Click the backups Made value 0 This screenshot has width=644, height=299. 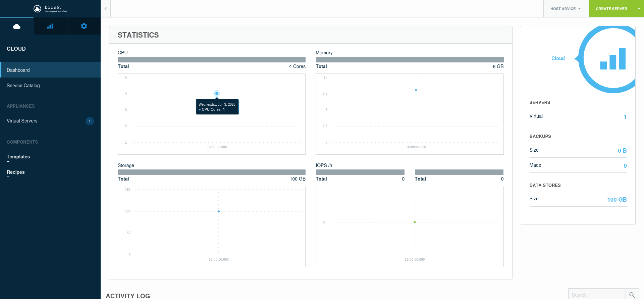[x=625, y=166]
